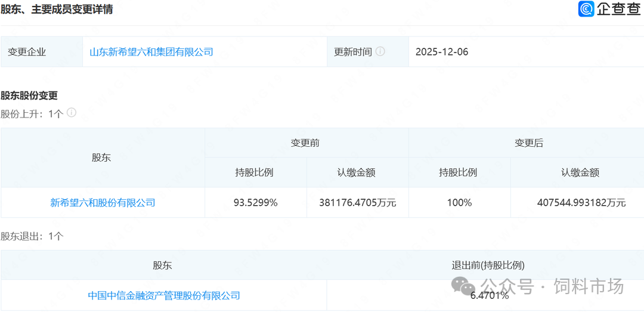Click the 407544.993182万元 subscribed amount
The height and width of the screenshot is (312, 644).
pos(581,202)
